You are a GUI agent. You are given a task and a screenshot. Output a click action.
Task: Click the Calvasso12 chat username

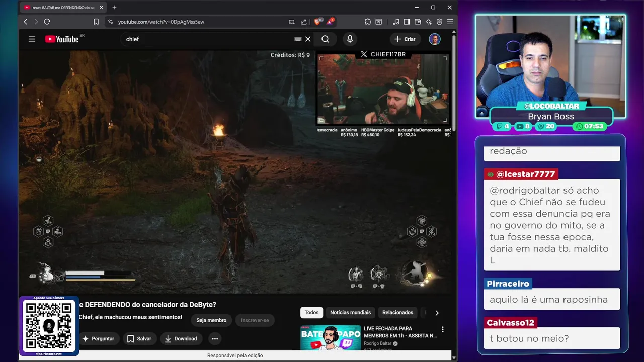(x=510, y=323)
